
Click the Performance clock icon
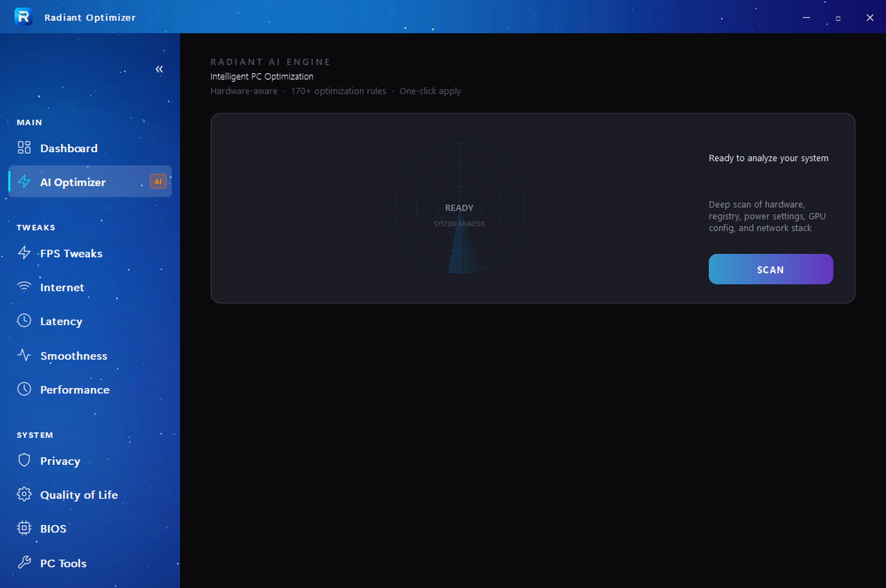click(24, 389)
